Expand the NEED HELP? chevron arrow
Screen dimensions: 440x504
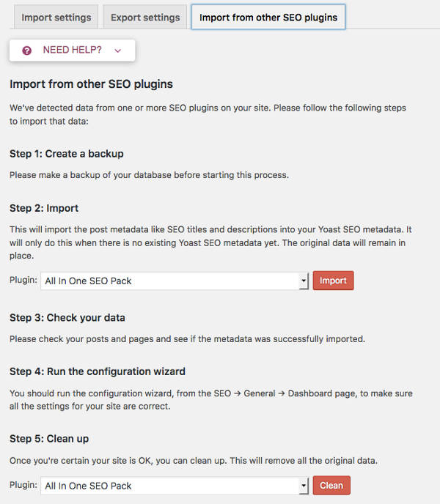click(x=118, y=51)
